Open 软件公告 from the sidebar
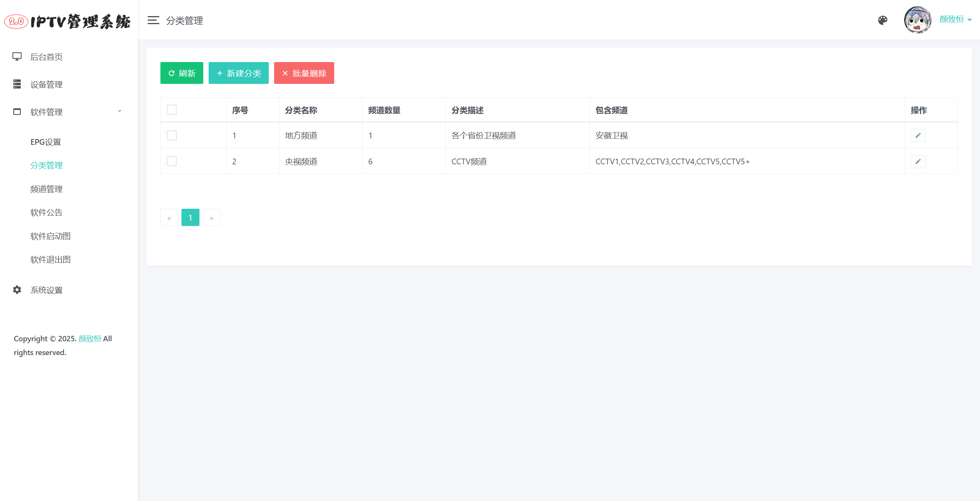Screen dimensions: 980x501 (x=46, y=212)
